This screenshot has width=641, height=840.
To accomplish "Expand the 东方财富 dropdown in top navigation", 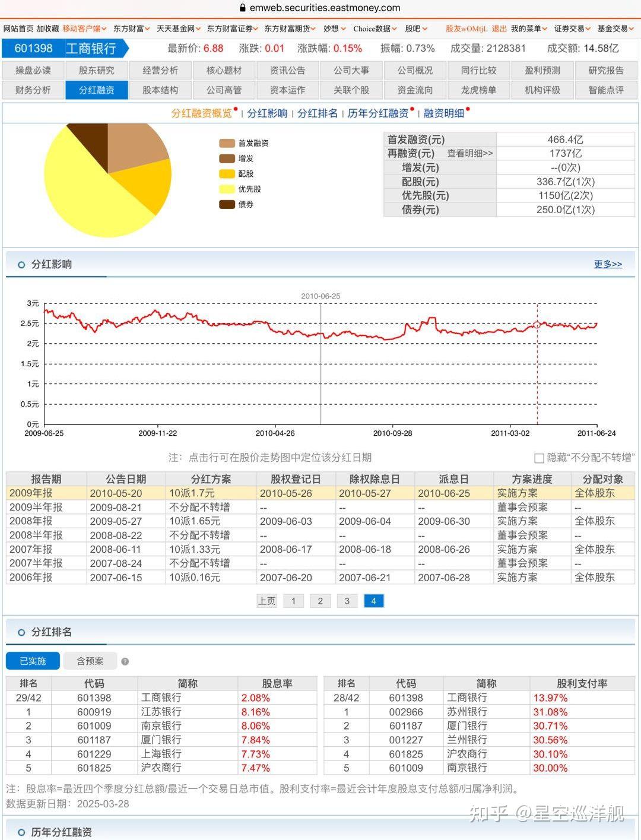I will point(131,28).
